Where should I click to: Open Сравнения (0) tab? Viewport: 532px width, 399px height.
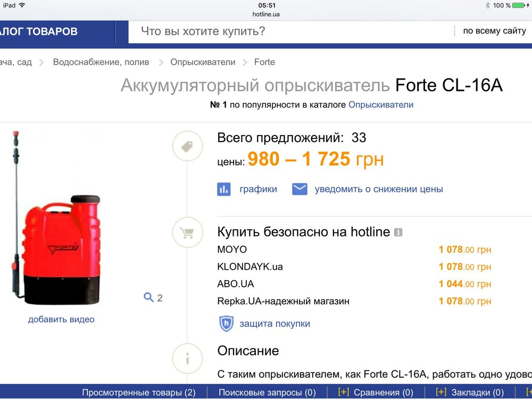pyautogui.click(x=384, y=393)
